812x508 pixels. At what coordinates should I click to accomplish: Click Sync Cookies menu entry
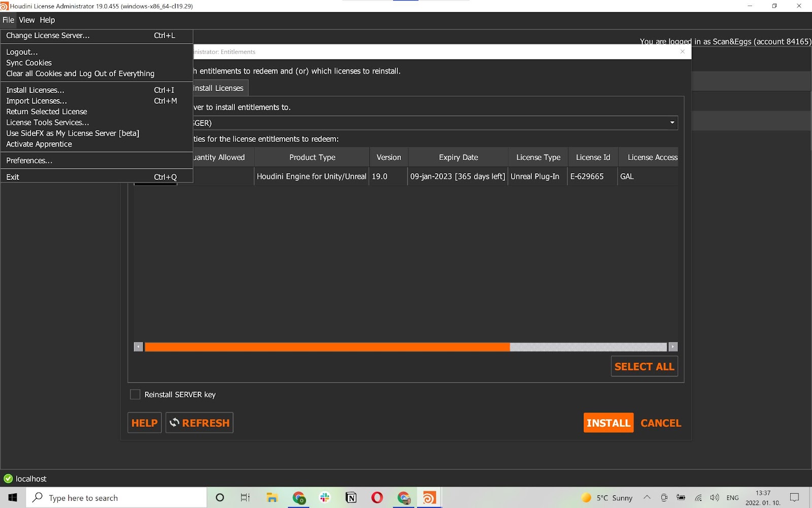[96, 62]
